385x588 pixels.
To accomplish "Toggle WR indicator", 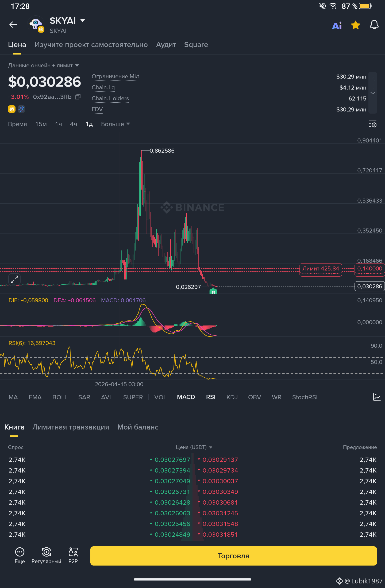I will (x=276, y=397).
